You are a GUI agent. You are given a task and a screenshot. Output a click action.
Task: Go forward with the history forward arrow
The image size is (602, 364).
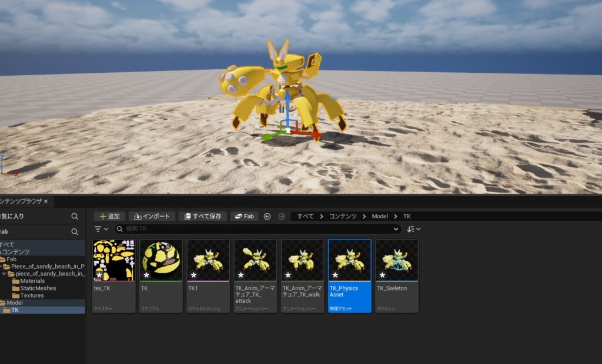pyautogui.click(x=282, y=216)
